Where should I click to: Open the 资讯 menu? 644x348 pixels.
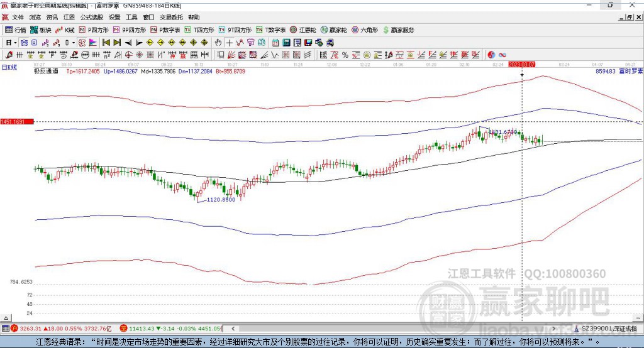pos(52,17)
